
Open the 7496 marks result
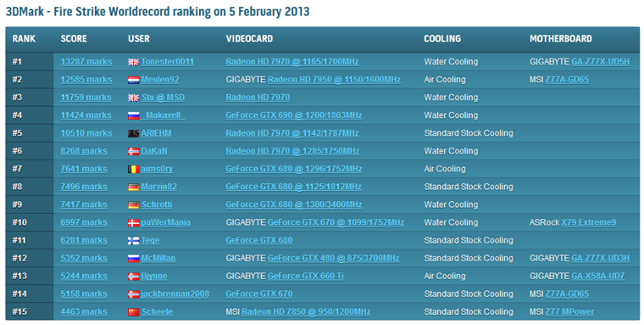click(84, 187)
